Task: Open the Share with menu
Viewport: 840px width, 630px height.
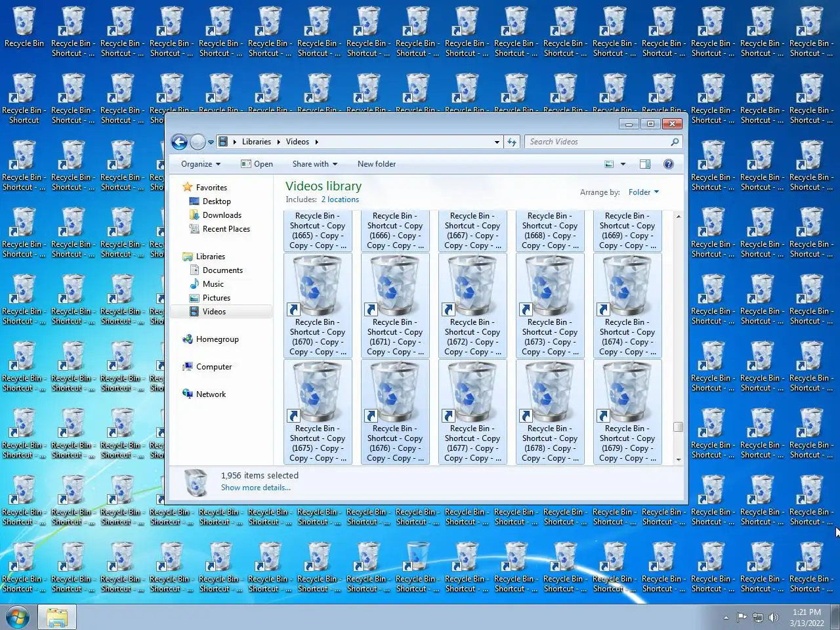Action: click(x=315, y=164)
